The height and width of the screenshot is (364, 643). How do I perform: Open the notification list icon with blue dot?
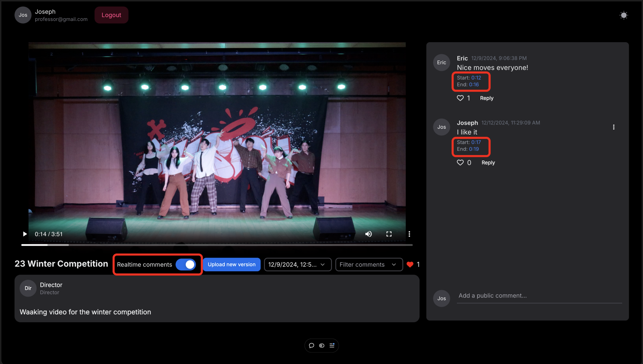coord(332,345)
